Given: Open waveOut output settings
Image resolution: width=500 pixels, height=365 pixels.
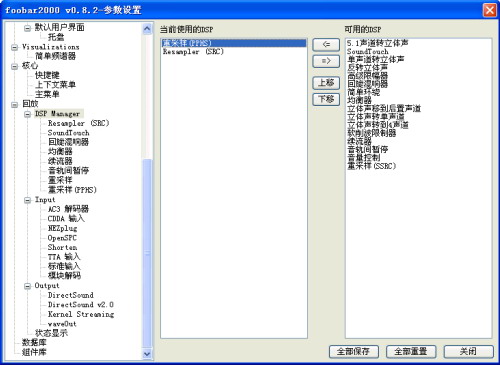Looking at the screenshot, I should point(62,324).
